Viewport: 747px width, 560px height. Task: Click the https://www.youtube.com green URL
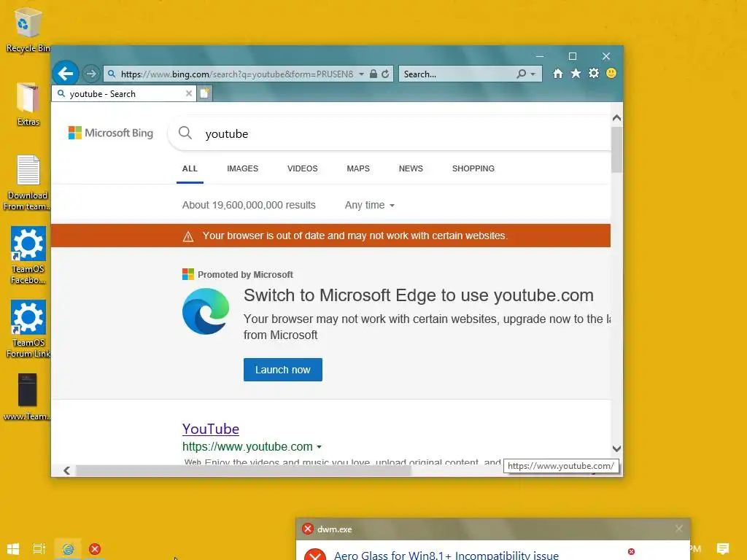[x=247, y=447]
